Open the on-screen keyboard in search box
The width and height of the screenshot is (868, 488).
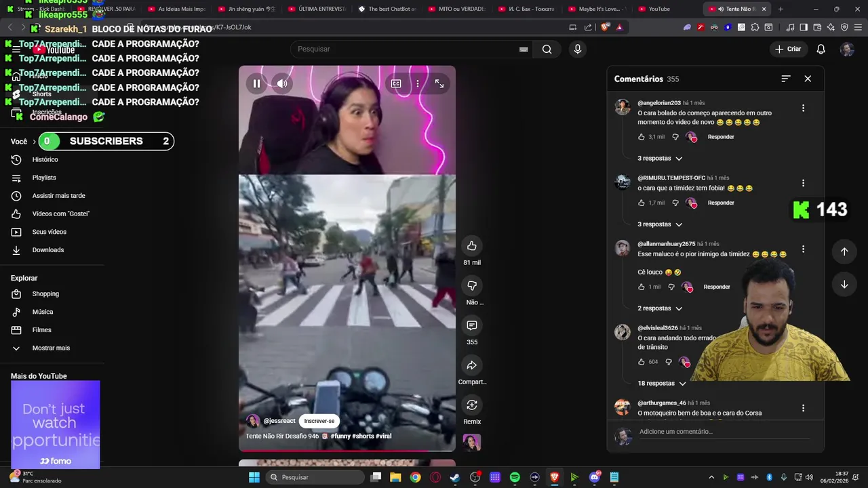pyautogui.click(x=524, y=49)
